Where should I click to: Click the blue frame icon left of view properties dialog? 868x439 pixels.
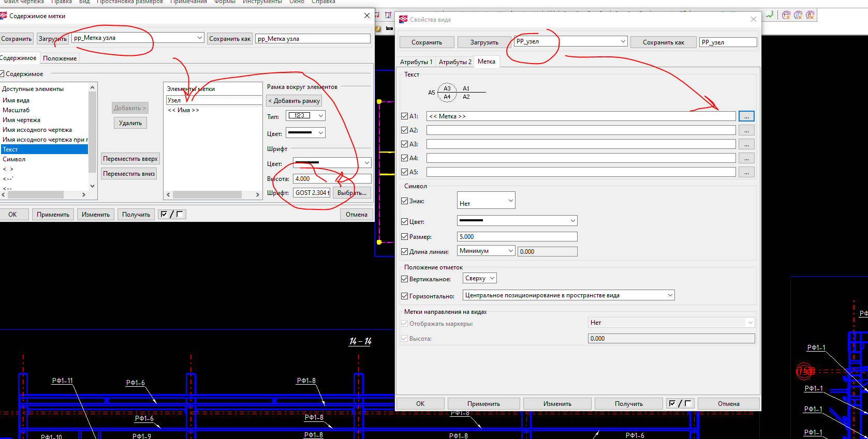tap(388, 16)
